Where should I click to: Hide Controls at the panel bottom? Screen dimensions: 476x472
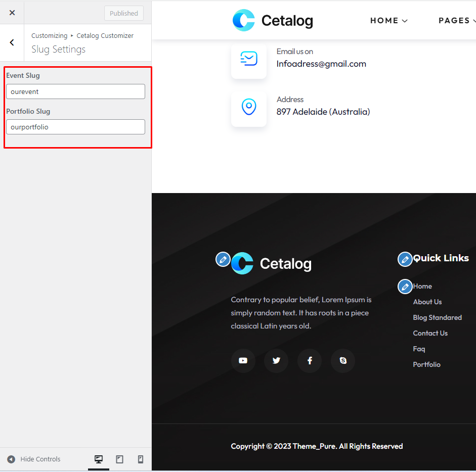(34, 459)
